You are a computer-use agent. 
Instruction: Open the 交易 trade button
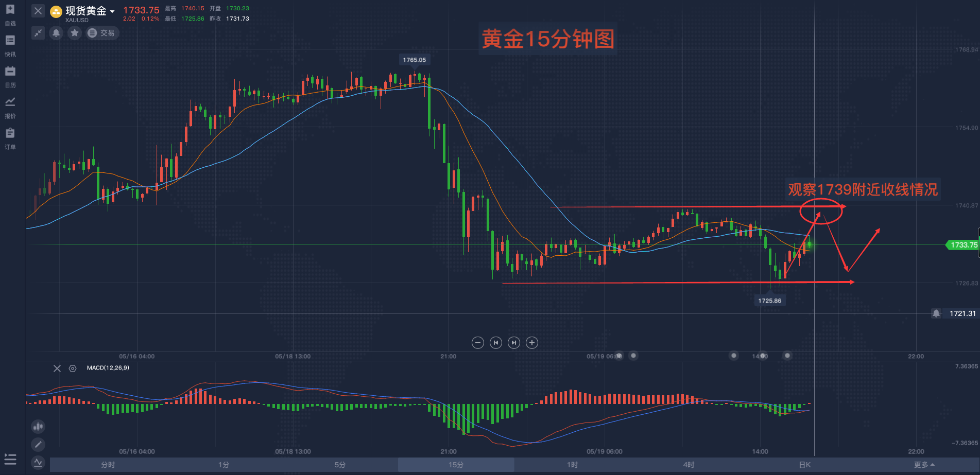[102, 33]
